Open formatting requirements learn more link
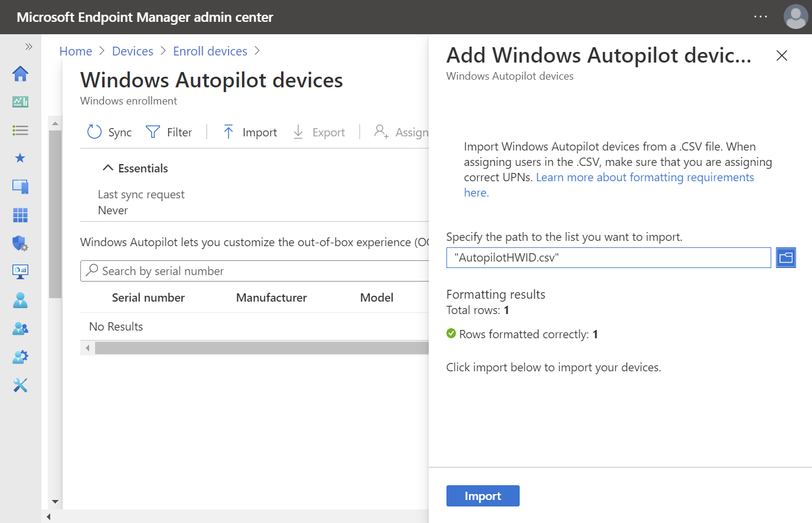 644,178
